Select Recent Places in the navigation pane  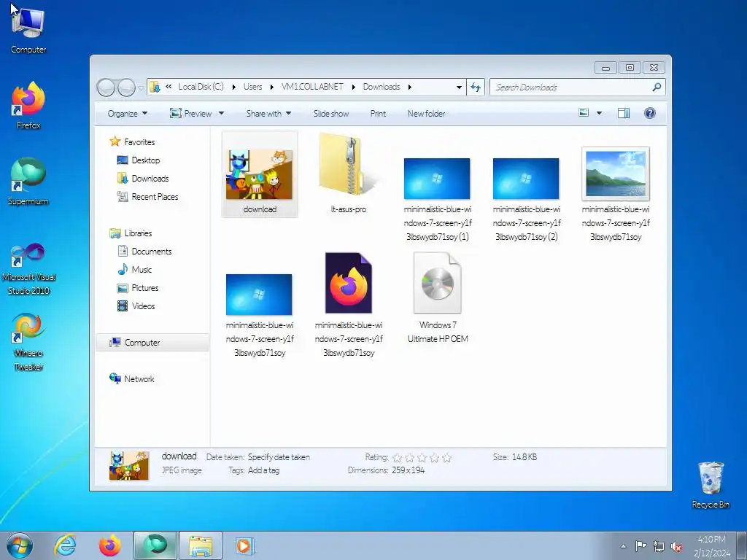[147, 197]
